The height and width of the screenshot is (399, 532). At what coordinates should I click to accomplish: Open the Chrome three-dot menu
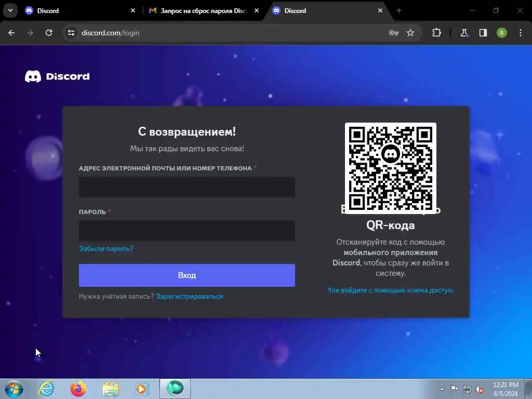[x=521, y=33]
